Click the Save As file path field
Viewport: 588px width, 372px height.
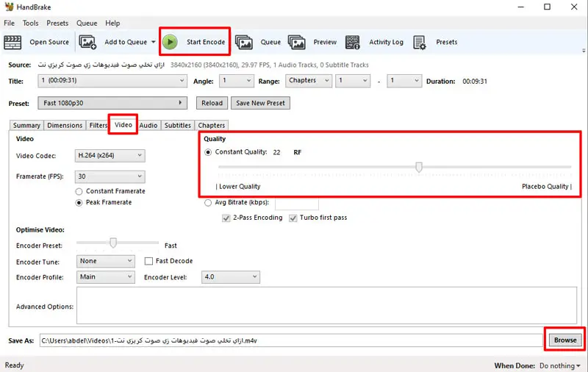[291, 340]
